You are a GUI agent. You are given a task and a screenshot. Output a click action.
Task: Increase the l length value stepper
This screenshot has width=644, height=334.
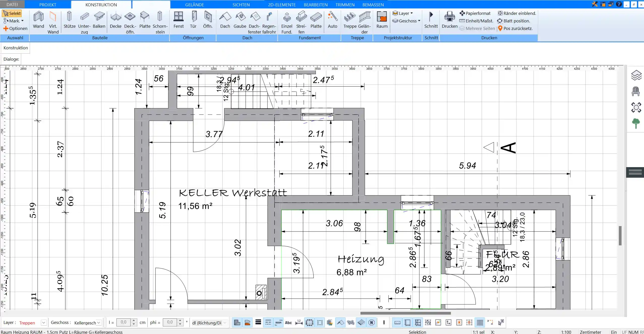(x=134, y=321)
